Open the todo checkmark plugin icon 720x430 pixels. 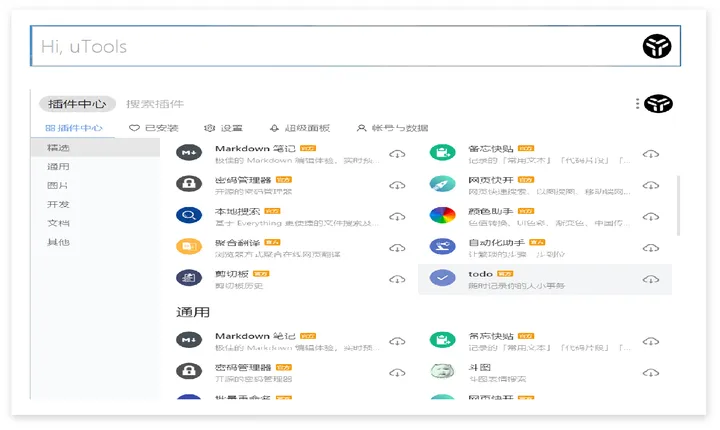tap(442, 277)
